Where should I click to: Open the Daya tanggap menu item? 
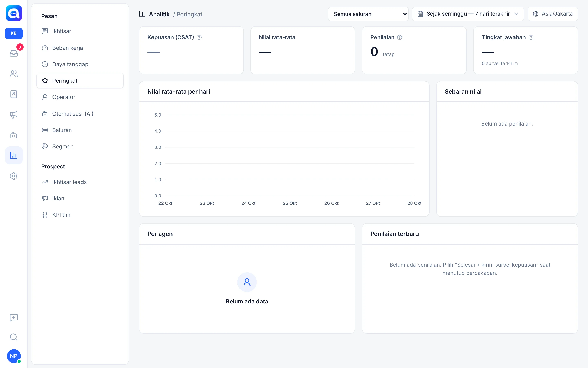tap(80, 64)
